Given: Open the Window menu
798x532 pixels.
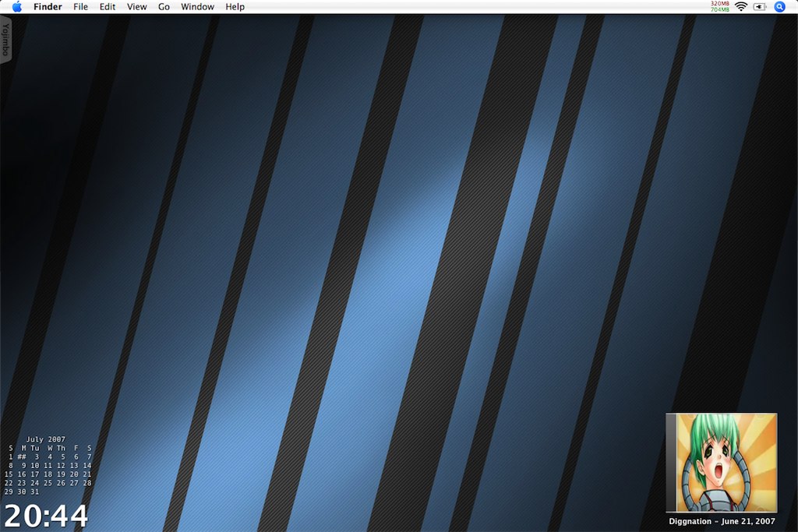Looking at the screenshot, I should (197, 6).
